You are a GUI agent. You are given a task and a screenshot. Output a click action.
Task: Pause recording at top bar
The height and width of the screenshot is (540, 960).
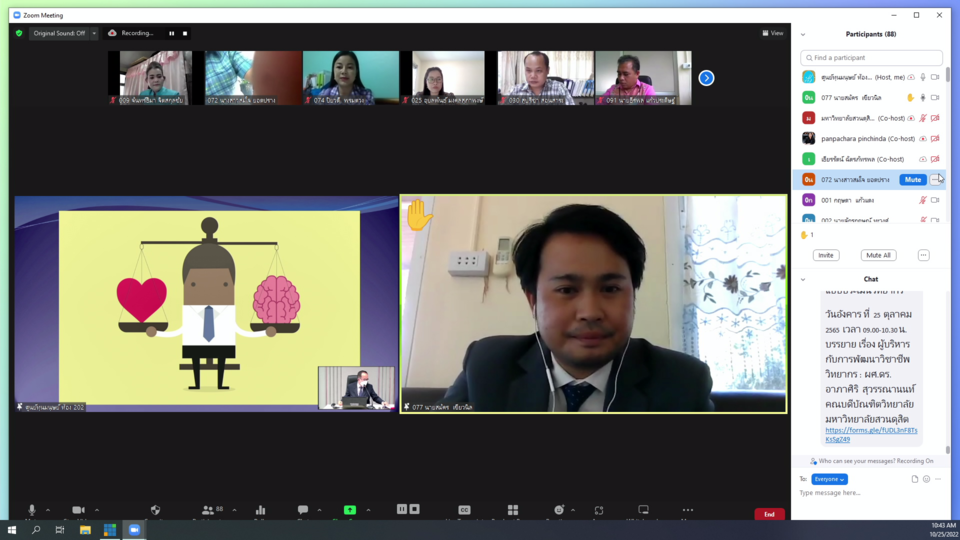(x=171, y=33)
